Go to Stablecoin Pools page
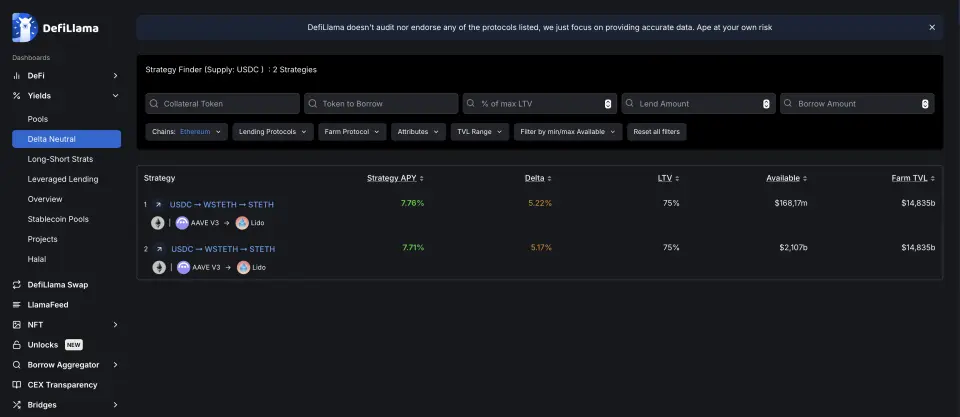Screen dimensions: 960x417 tap(58, 219)
